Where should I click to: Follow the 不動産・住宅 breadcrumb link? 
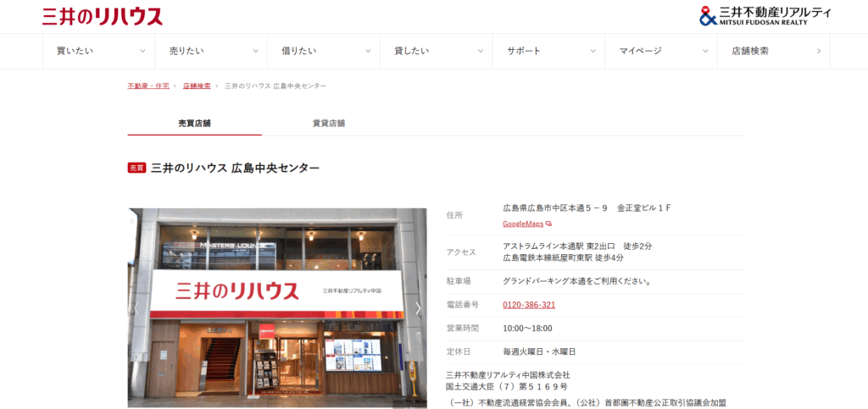(x=148, y=86)
